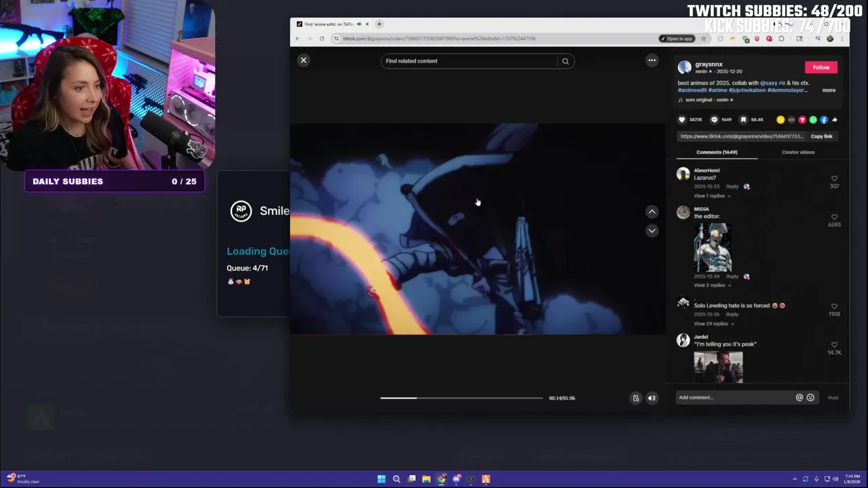Go to the previous video with up arrow
Viewport: 868px width, 488px height.
click(x=652, y=211)
